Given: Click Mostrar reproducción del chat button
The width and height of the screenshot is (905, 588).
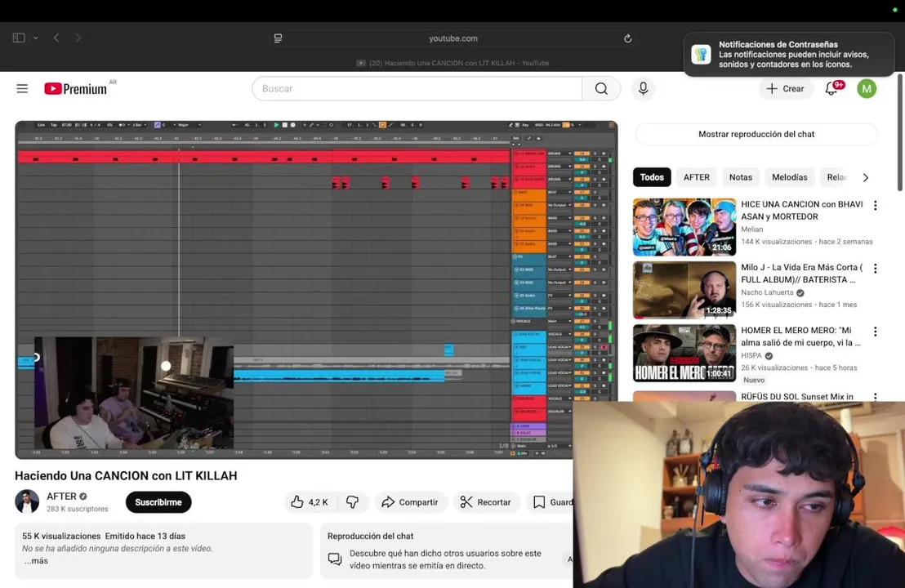Looking at the screenshot, I should [x=756, y=134].
